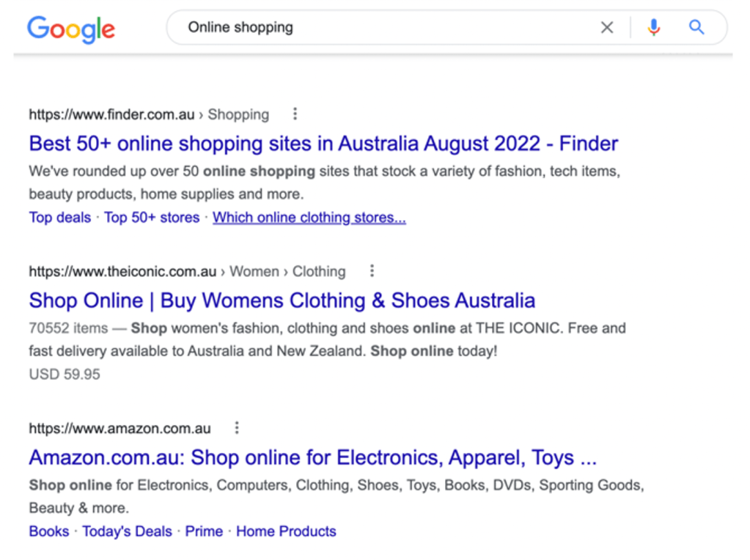This screenshot has height=560, width=750.
Task: Go to Amazon's "Books" sitelink
Action: (x=49, y=531)
